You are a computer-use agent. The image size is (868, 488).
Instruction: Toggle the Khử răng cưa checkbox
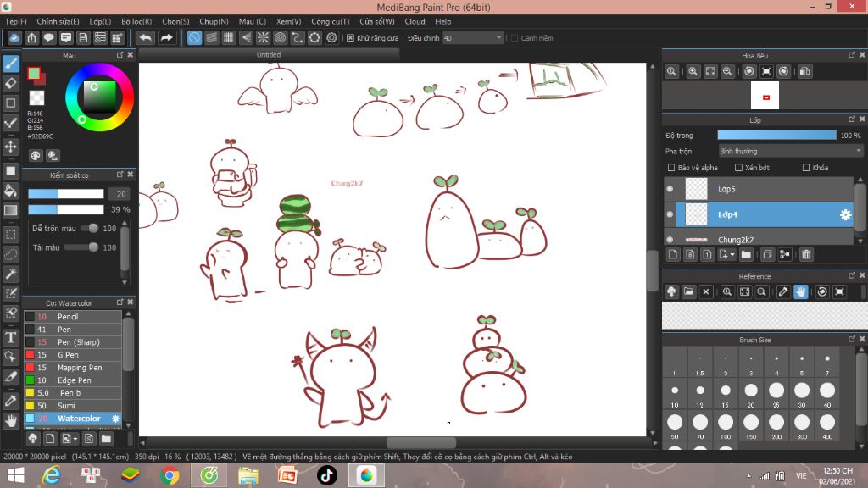[x=350, y=37]
